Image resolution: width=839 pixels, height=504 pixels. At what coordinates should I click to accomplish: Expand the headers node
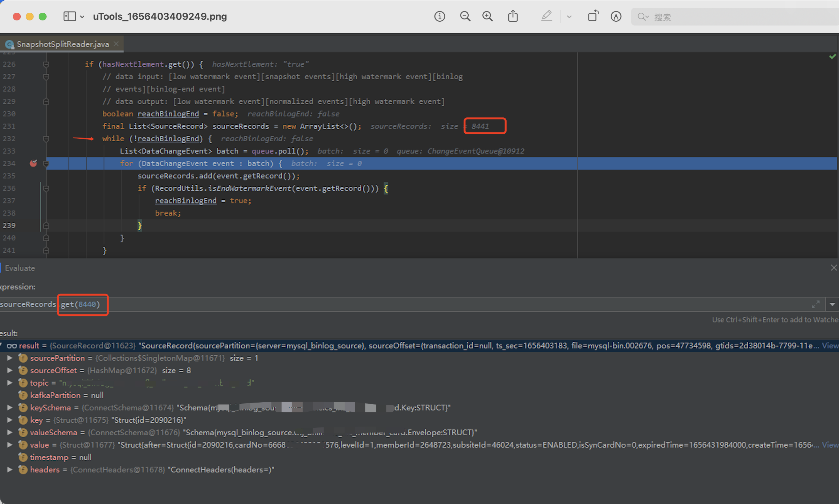10,470
